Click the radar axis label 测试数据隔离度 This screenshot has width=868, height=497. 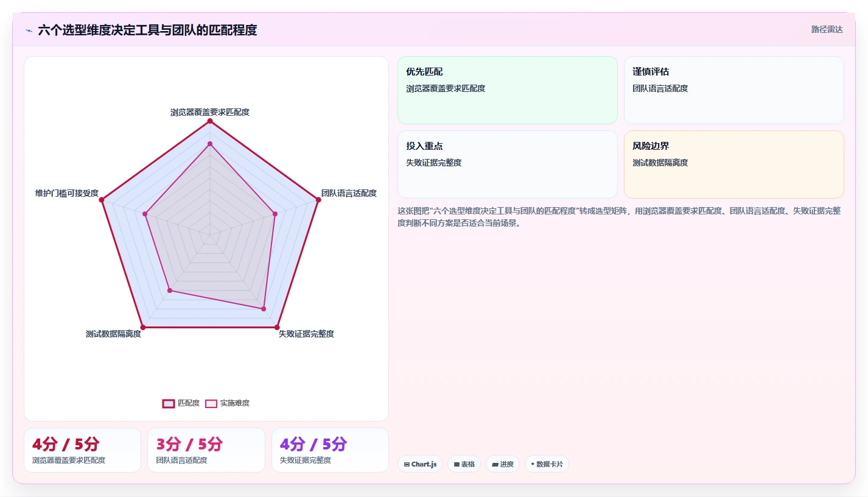113,334
